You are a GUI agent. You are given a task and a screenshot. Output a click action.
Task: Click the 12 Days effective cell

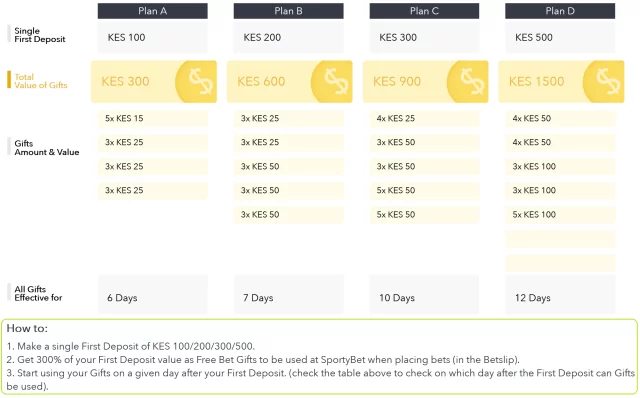click(x=560, y=294)
